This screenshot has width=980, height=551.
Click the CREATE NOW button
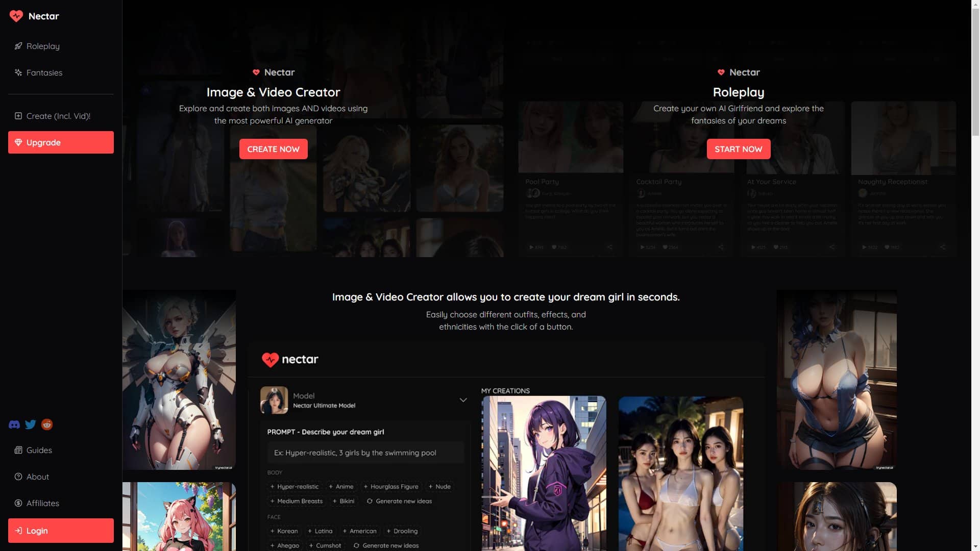(x=273, y=149)
